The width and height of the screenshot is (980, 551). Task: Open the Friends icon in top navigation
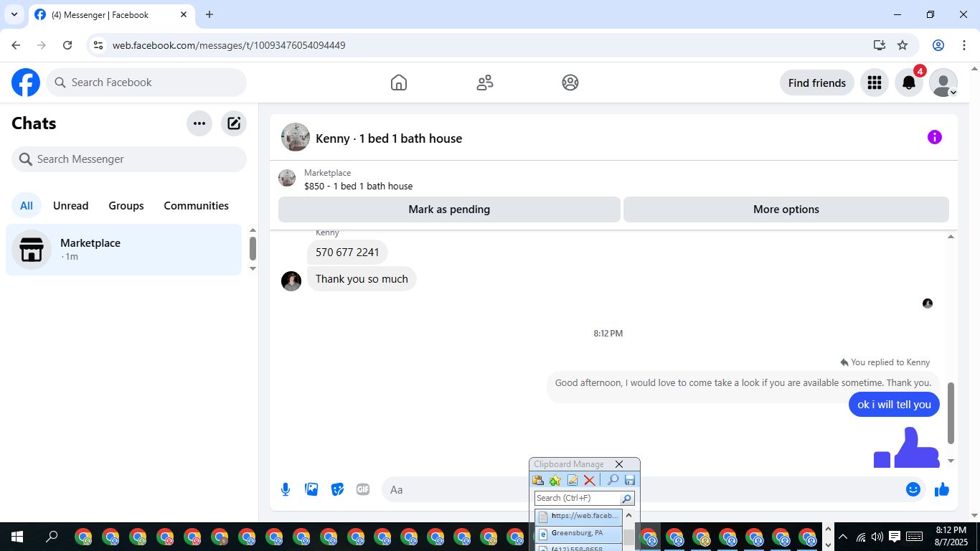coord(485,83)
